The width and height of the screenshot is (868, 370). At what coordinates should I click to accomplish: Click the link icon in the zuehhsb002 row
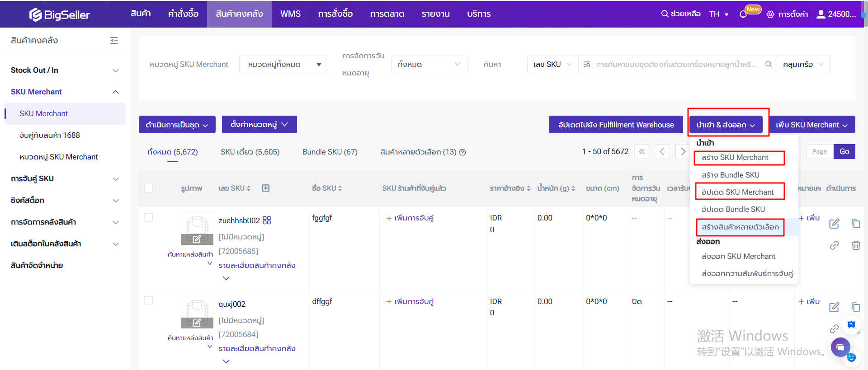coord(834,245)
